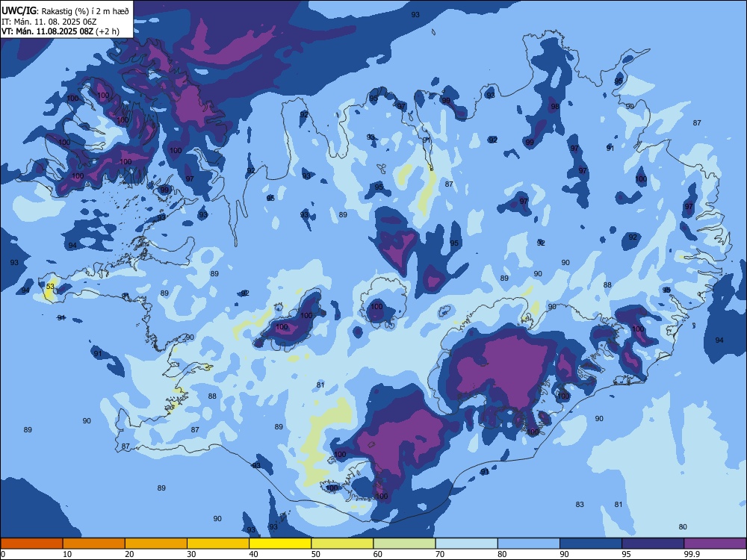Select the light blue 80–90 legend swatch
The height and width of the screenshot is (560, 747).
[x=529, y=544]
